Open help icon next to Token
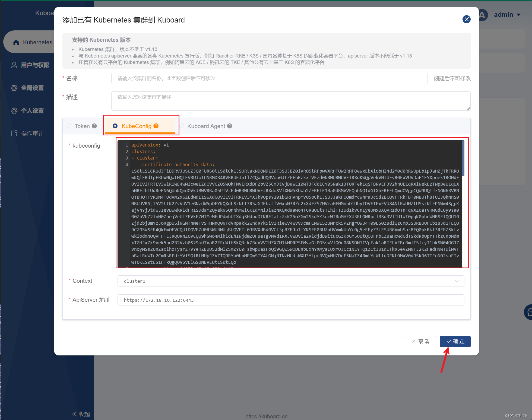532x420 pixels. (94, 126)
